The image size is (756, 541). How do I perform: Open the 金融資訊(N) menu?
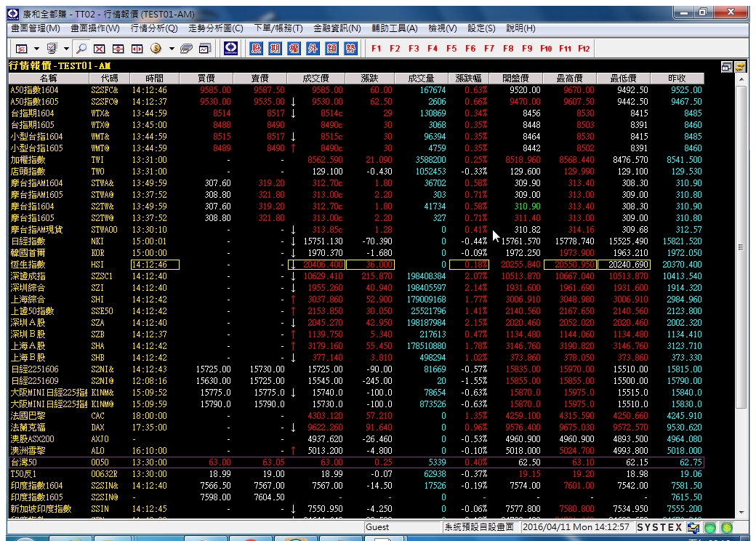pyautogui.click(x=337, y=28)
